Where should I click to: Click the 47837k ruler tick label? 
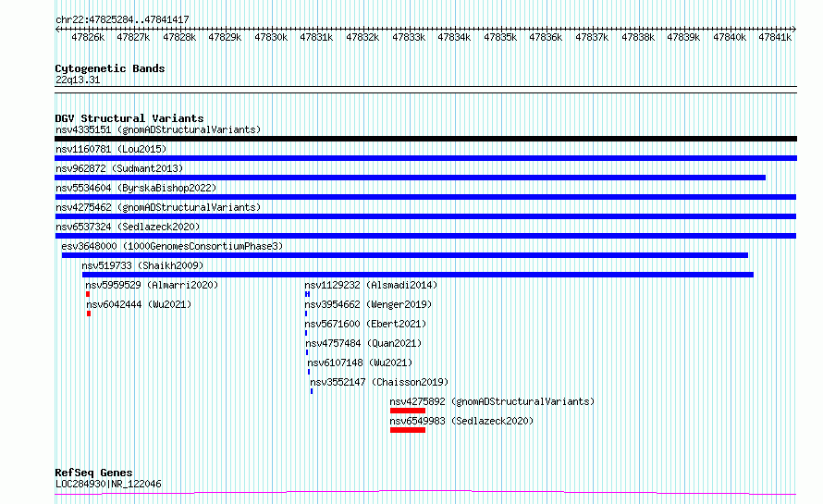tap(592, 37)
